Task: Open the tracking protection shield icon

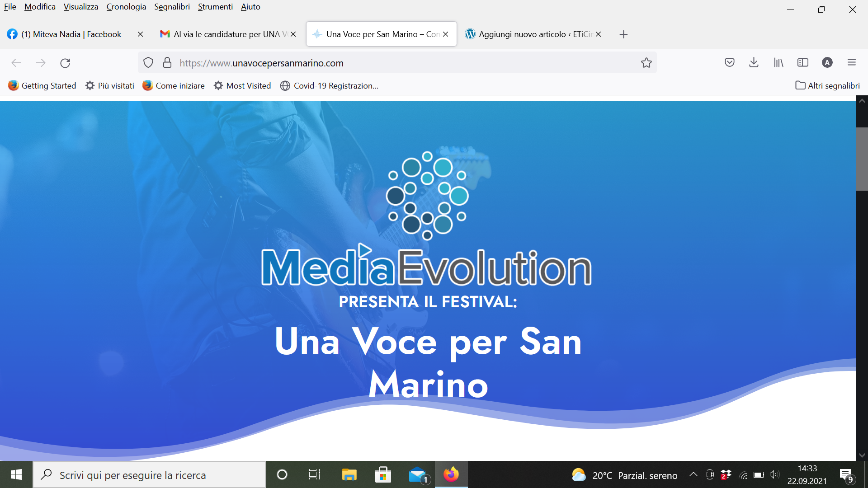Action: 148,63
